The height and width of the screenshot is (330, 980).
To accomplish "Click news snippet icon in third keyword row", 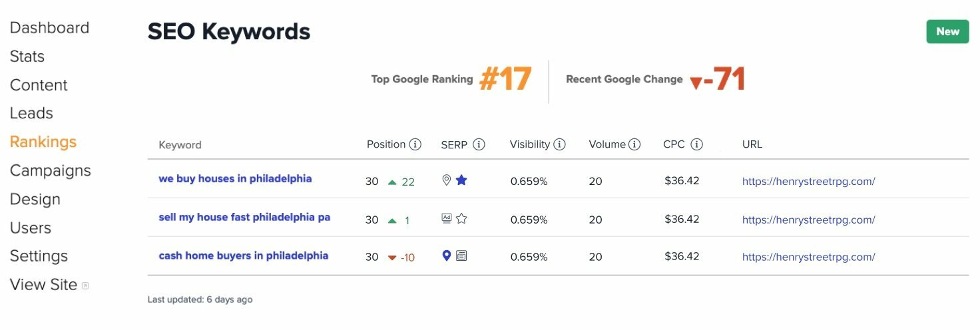I will click(x=461, y=255).
